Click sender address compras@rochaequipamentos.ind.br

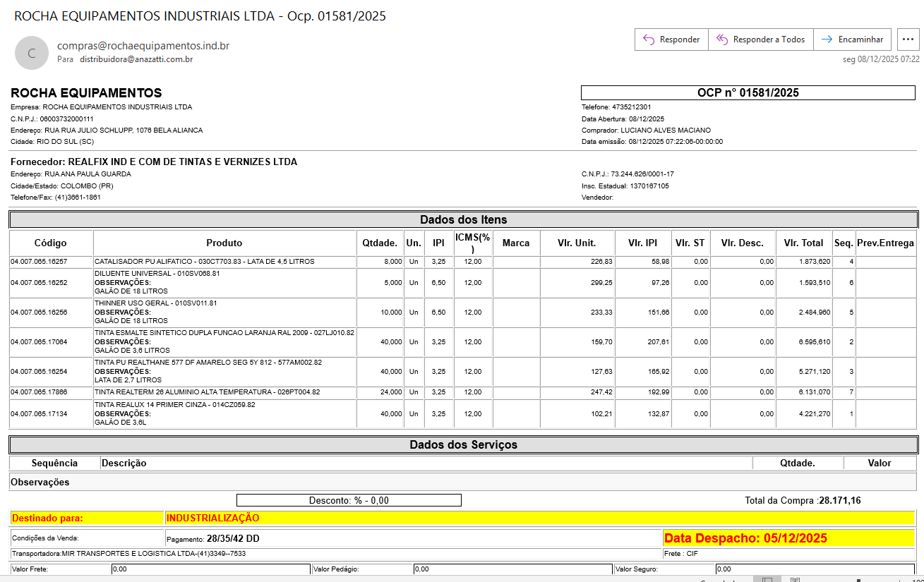click(143, 46)
